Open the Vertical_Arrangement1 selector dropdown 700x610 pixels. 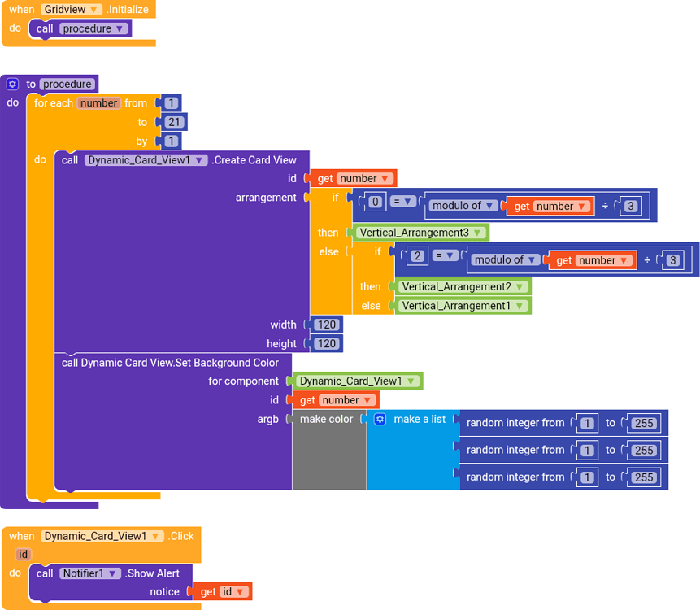(x=520, y=305)
